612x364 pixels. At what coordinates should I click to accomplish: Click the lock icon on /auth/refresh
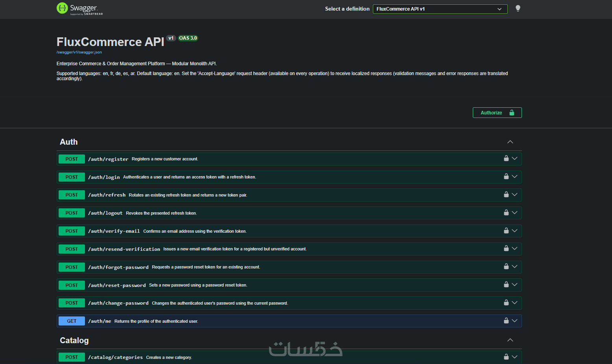click(x=506, y=195)
